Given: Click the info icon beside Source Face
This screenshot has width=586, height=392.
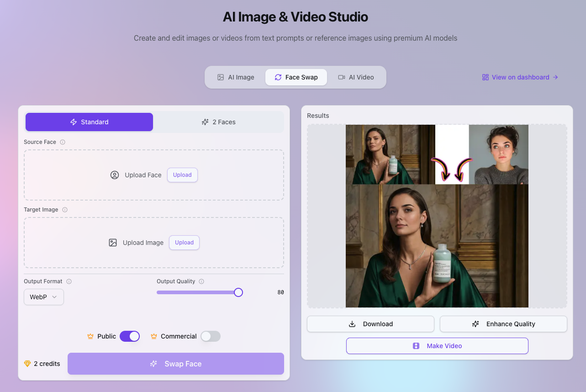Looking at the screenshot, I should 63,142.
